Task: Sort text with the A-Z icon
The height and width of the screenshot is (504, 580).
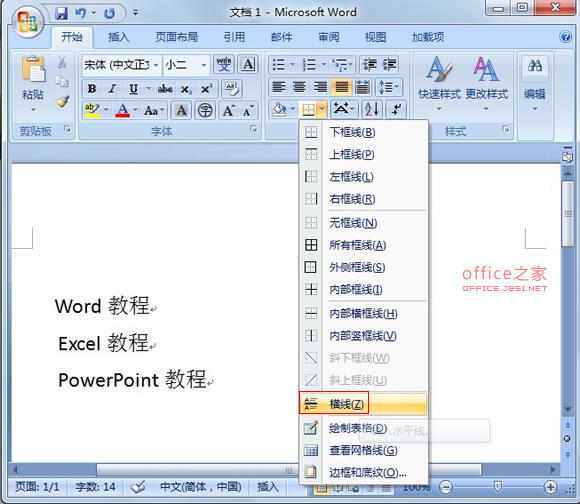Action: pyautogui.click(x=372, y=109)
